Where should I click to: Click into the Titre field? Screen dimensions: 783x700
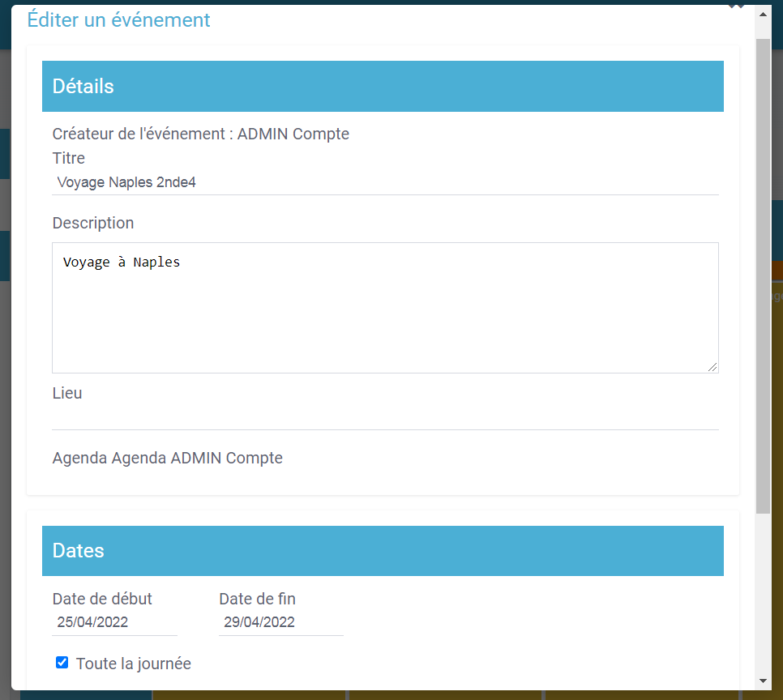click(385, 182)
